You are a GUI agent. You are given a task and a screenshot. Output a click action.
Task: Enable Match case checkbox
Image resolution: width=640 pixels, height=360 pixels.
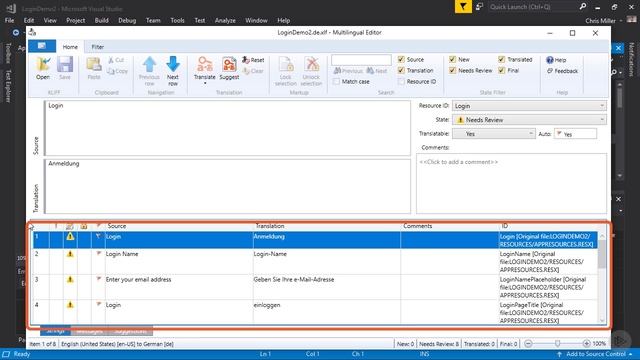[x=336, y=81]
